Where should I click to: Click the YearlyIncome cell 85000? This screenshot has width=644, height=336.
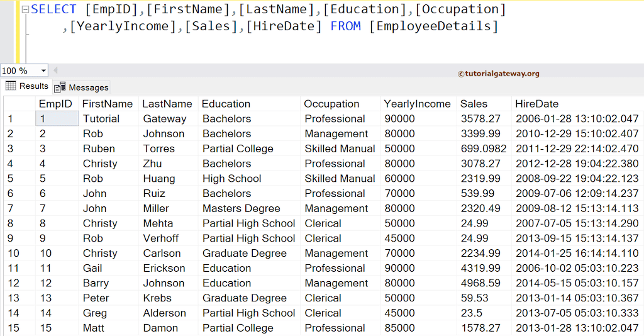[x=418, y=328]
